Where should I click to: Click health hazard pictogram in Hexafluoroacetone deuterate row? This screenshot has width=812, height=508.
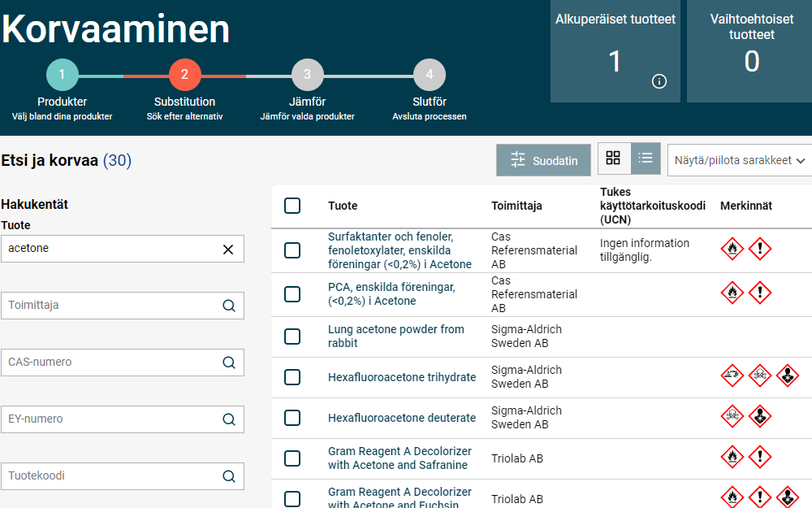pos(760,416)
